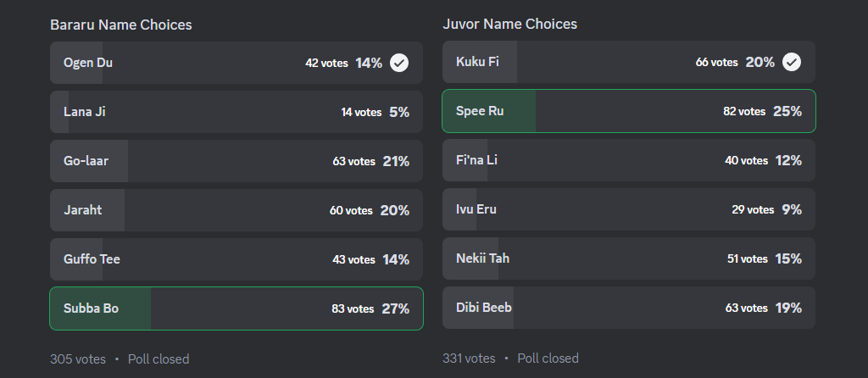Select the Dibi Beeb poll option
The width and height of the screenshot is (868, 378).
tap(629, 308)
